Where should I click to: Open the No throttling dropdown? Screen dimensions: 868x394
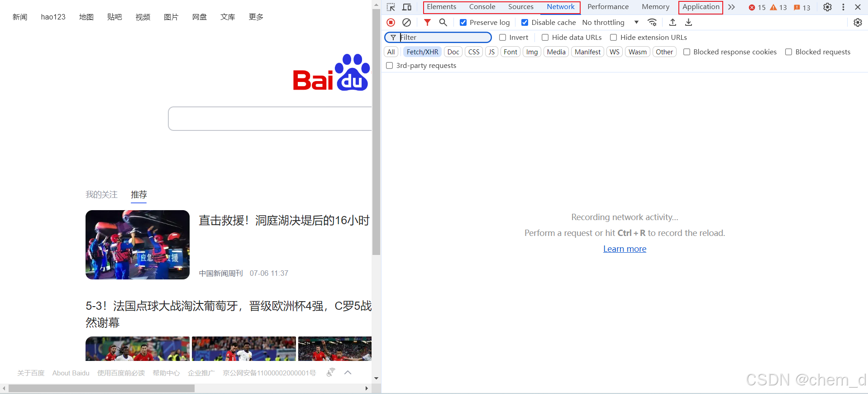pos(610,23)
